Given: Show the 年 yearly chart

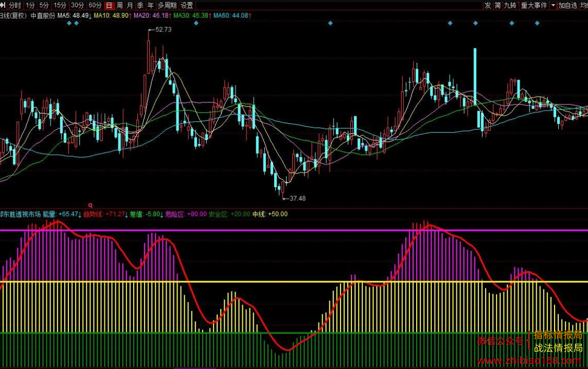Looking at the screenshot, I should coord(151,5).
